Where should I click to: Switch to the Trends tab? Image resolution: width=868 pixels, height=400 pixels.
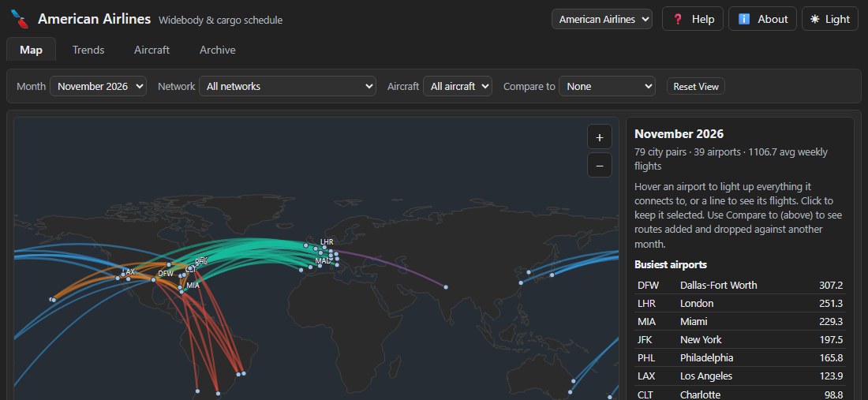(88, 50)
